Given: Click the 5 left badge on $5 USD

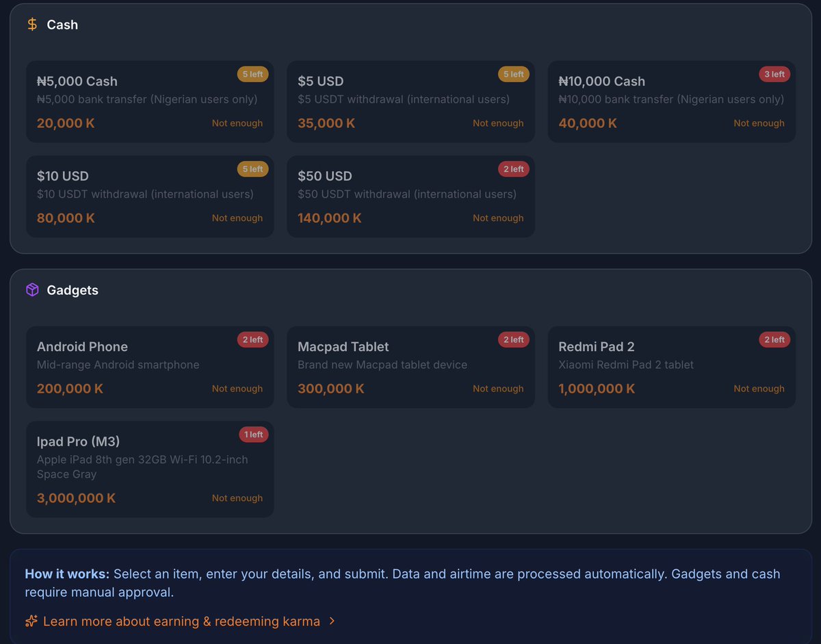Looking at the screenshot, I should 513,74.
